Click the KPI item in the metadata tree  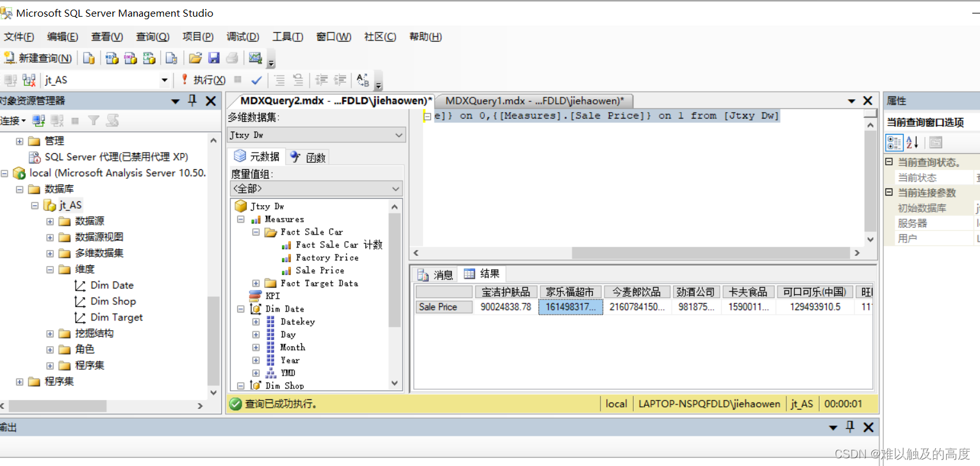pos(272,296)
